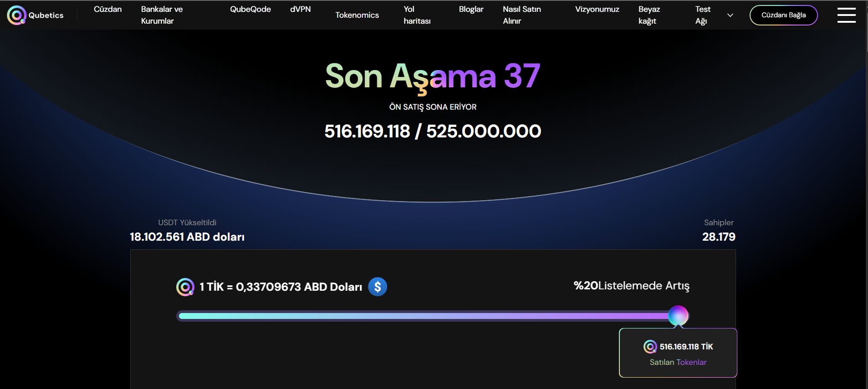868x389 pixels.
Task: Click the token icon in Satılan Tokenlar box
Action: [650, 347]
